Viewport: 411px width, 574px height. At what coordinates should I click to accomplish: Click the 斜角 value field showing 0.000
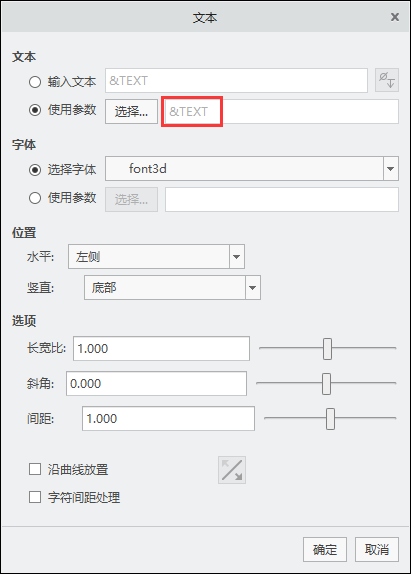point(156,383)
